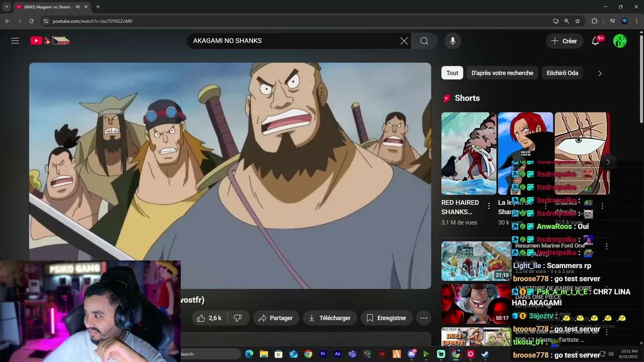
Task: Open the tab search dropdown arrow
Action: 7,7
